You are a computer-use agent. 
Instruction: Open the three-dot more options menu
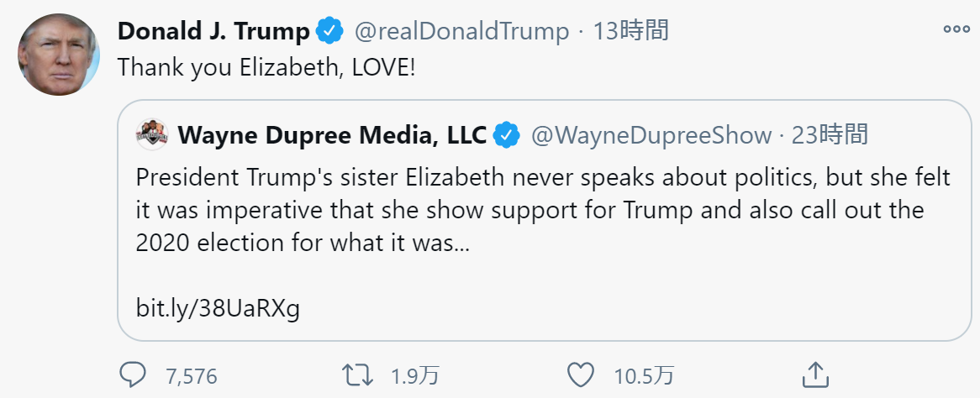[x=956, y=29]
